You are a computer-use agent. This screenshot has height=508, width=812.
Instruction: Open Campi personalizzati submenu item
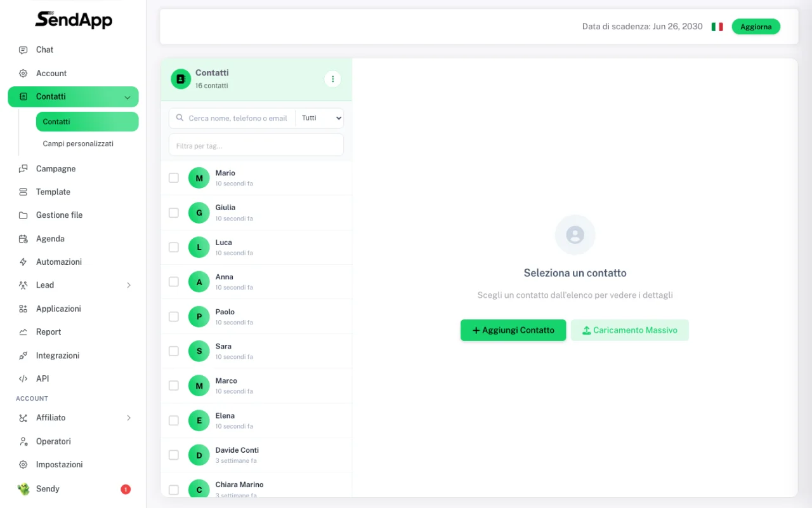click(78, 144)
